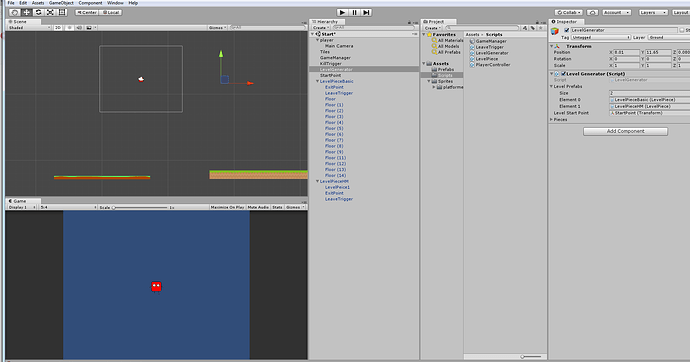Toggle LevelGenerator active checkbox in Inspector
This screenshot has height=362, width=690.
pyautogui.click(x=567, y=30)
